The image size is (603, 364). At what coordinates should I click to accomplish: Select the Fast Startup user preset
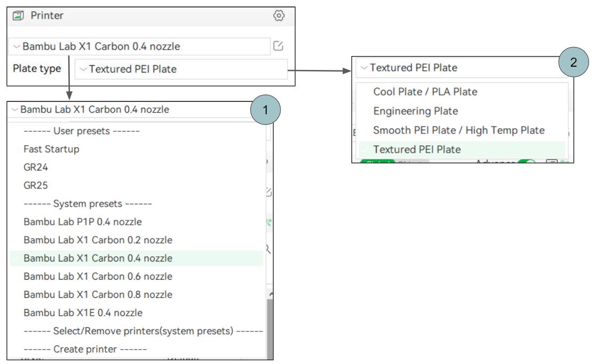click(x=51, y=149)
